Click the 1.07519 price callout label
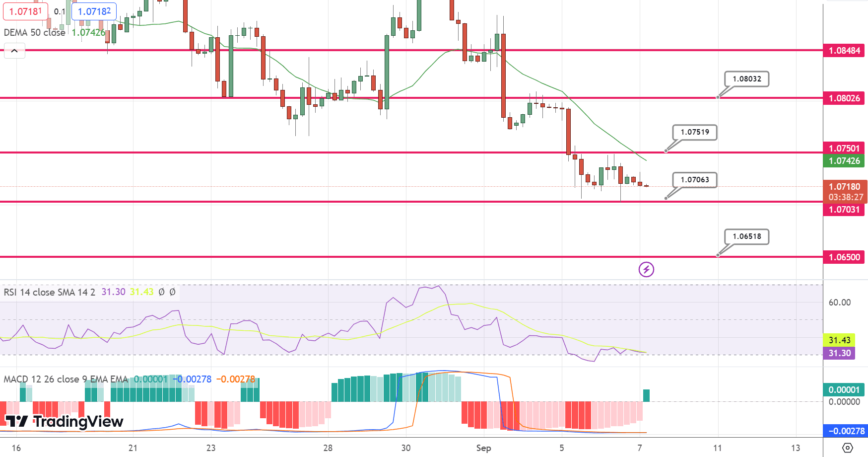 click(695, 132)
